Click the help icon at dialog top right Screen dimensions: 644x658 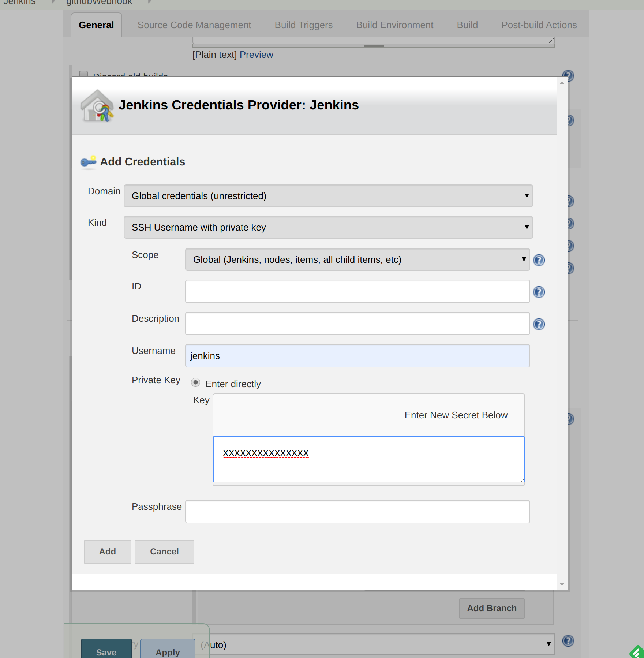tap(568, 76)
